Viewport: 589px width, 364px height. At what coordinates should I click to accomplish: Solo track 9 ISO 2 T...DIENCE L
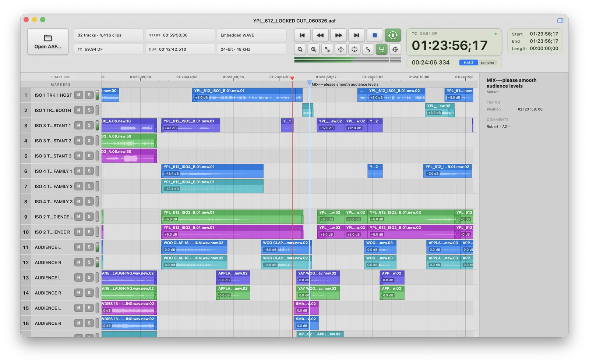(89, 217)
